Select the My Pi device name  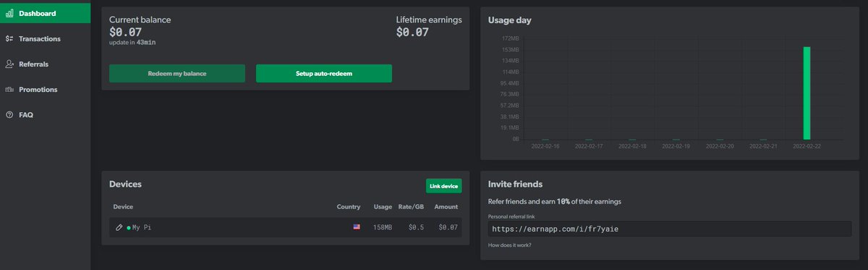(142, 227)
